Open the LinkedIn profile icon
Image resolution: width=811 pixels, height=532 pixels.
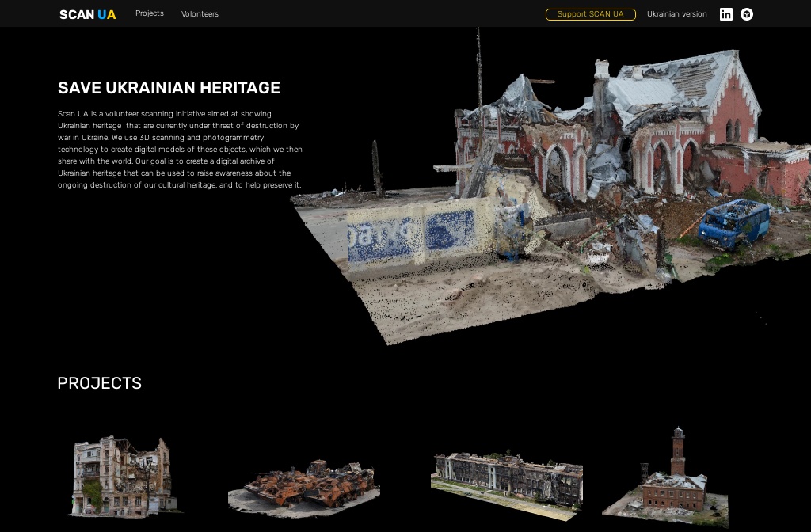pyautogui.click(x=725, y=14)
